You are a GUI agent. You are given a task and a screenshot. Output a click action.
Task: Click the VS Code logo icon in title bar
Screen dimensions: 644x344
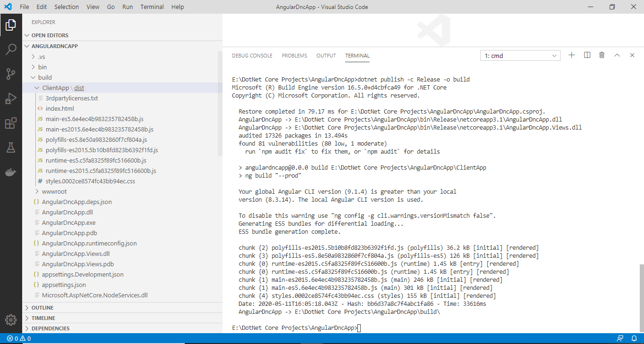pos(8,7)
